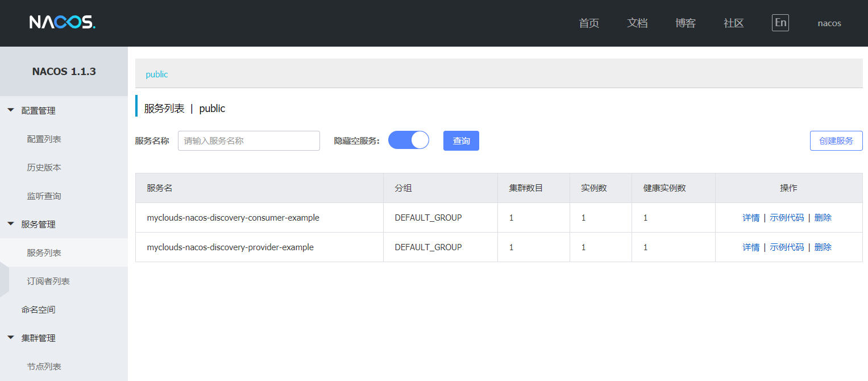Open 示例代码 for the provider-example service
Screen dimensions: 868x381
pos(787,247)
